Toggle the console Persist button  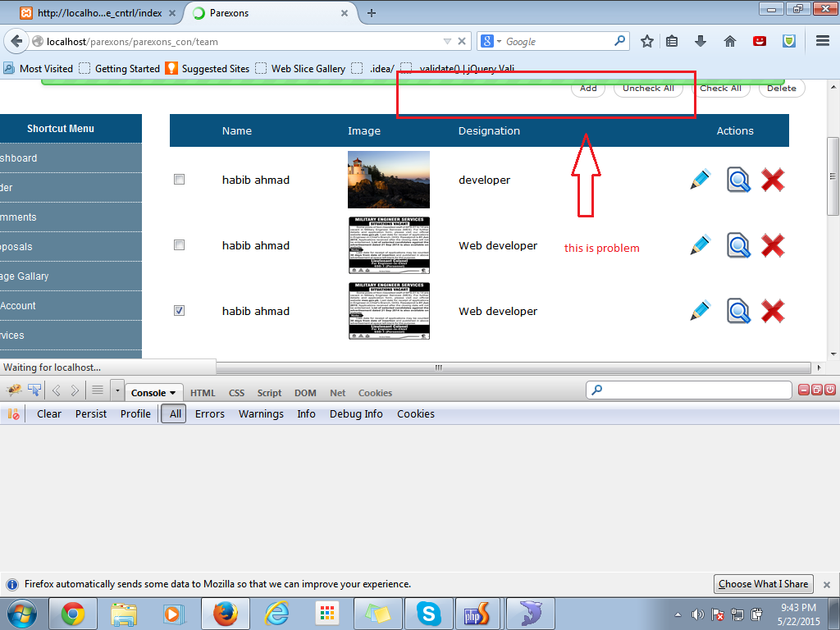pos(90,413)
